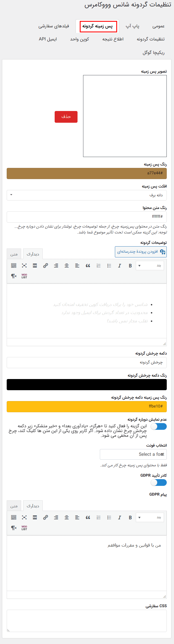Switch GDPR message editor to دیداری tab
Screen dimensions: 174x644
[33, 506]
